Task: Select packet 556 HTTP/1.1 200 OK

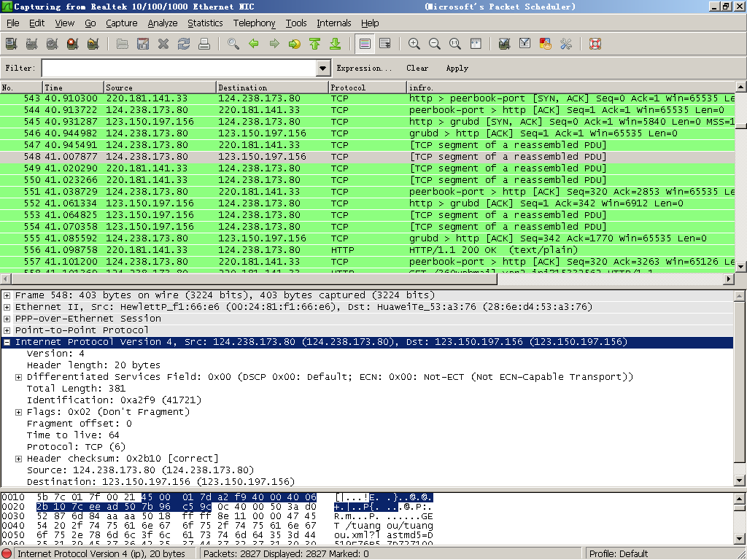Action: [x=368, y=250]
